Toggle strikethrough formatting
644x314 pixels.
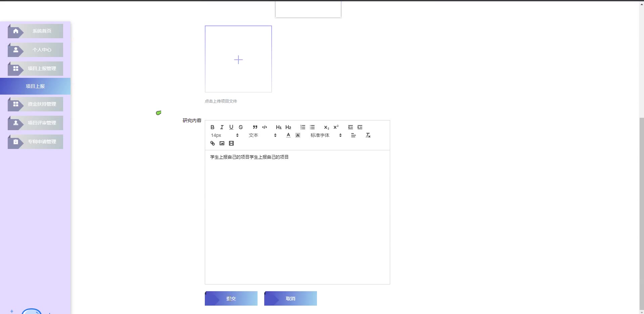tap(241, 127)
